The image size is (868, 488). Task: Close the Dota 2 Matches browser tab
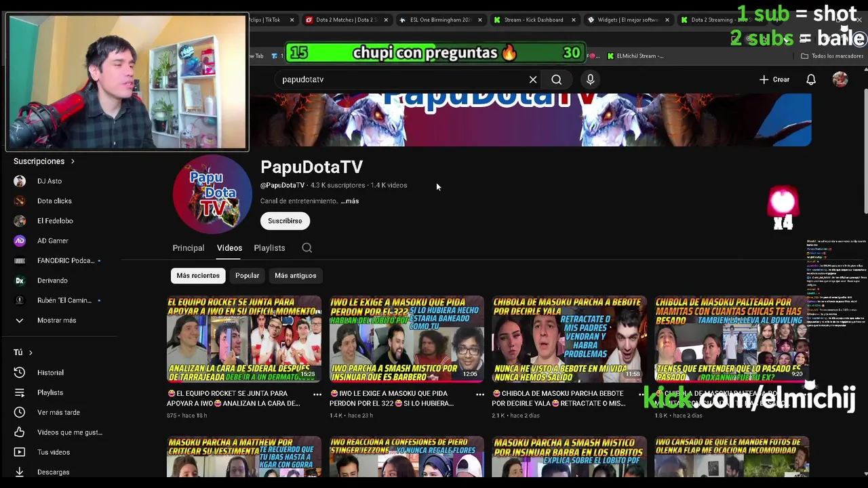386,20
